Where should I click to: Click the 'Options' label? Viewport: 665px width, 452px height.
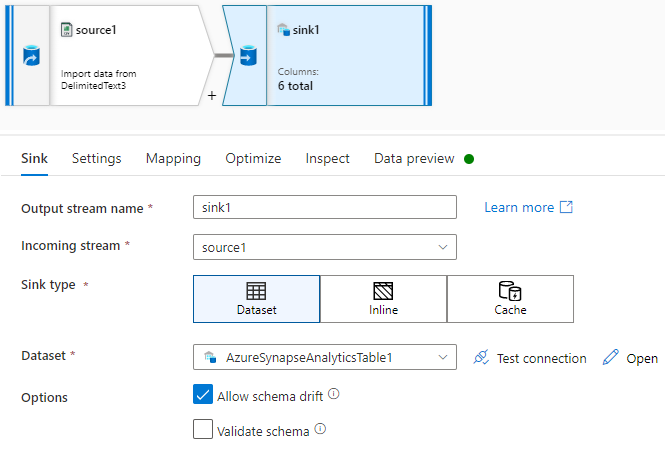(x=45, y=397)
